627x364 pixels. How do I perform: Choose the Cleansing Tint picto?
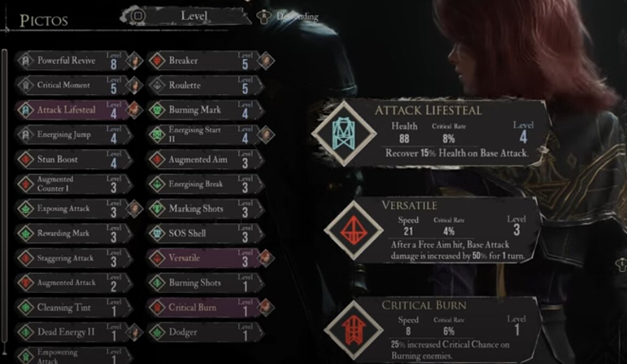click(x=74, y=307)
